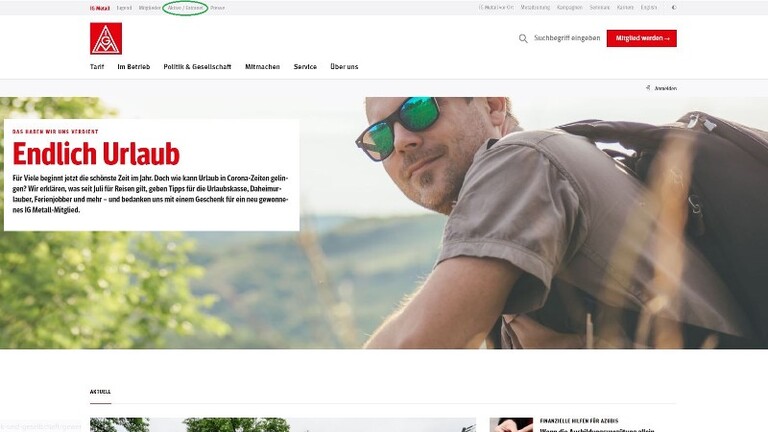Open the Endlich Urlaub headline
The width and height of the screenshot is (768, 432).
coord(96,154)
